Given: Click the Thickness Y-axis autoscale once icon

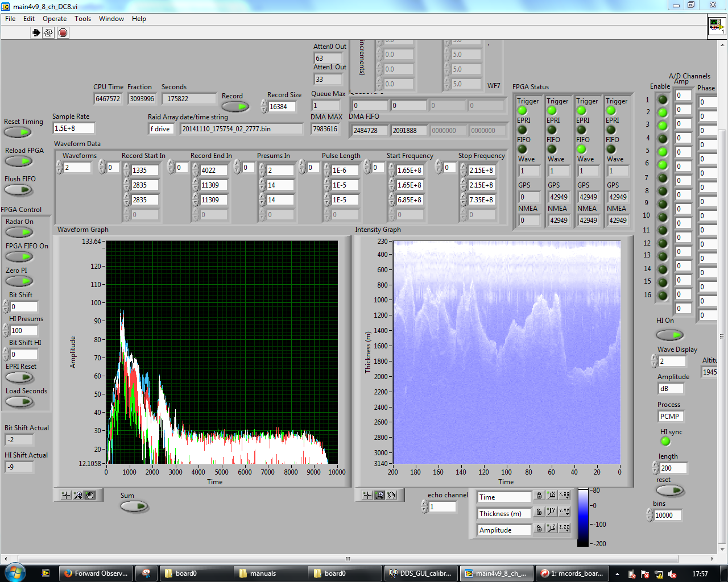Looking at the screenshot, I should [x=551, y=512].
